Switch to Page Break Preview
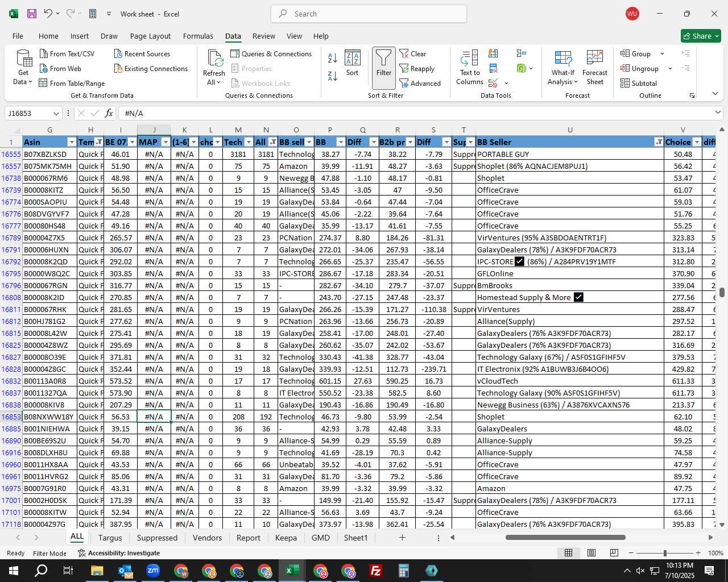The height and width of the screenshot is (582, 728). (614, 552)
